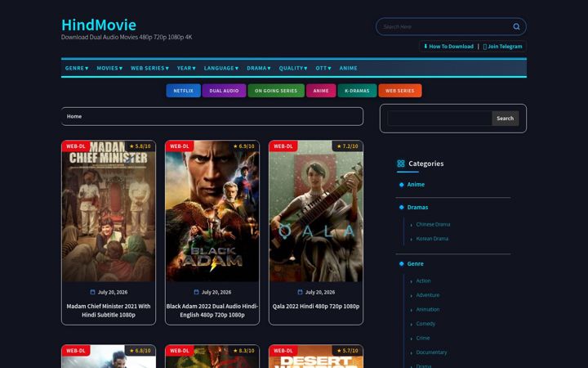The width and height of the screenshot is (588, 368).
Task: Click the bullet dot next to Anime category
Action: [401, 185]
